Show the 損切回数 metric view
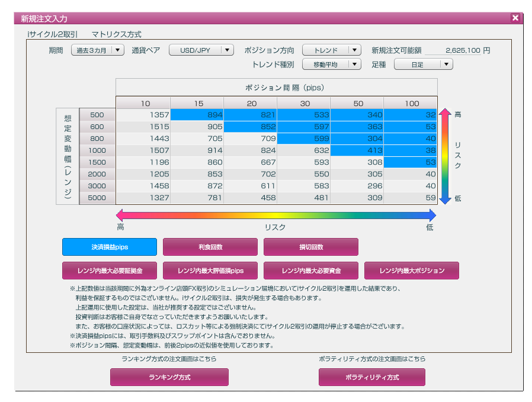532x402 pixels. pos(311,247)
